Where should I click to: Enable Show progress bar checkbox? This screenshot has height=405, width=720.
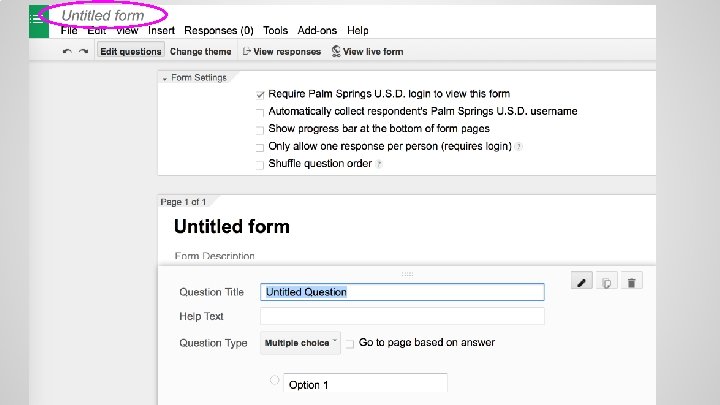tap(260, 129)
